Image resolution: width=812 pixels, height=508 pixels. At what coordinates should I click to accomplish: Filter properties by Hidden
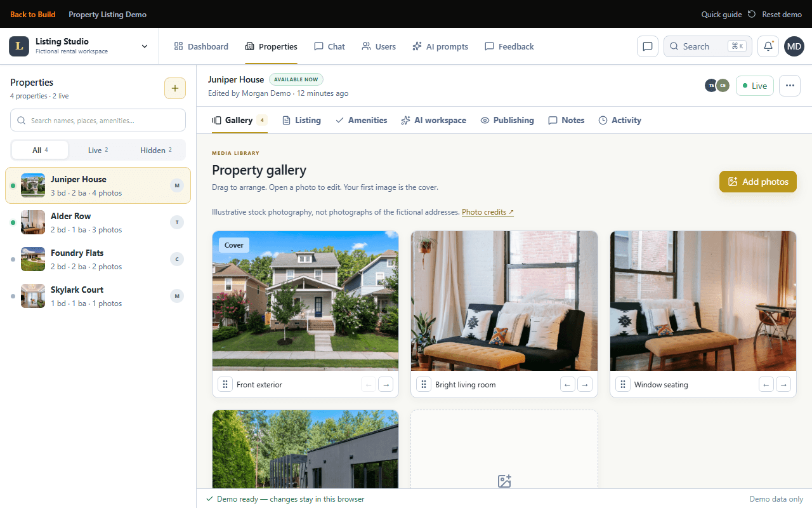point(156,150)
